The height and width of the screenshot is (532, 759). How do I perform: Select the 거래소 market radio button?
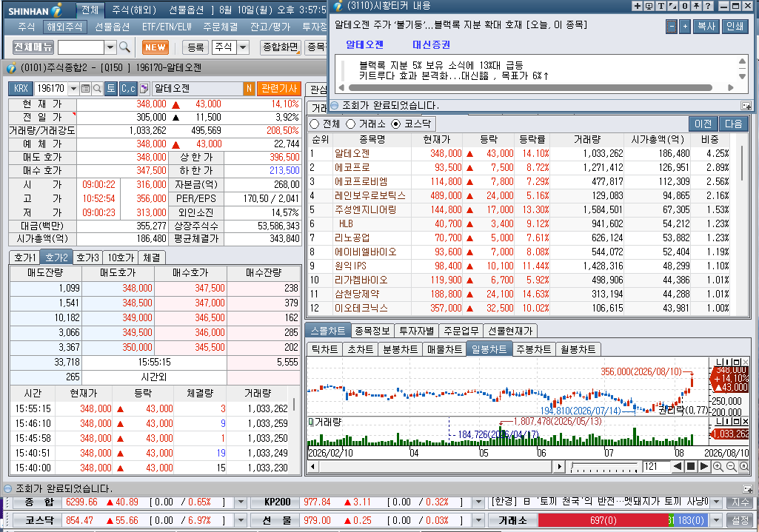[350, 124]
